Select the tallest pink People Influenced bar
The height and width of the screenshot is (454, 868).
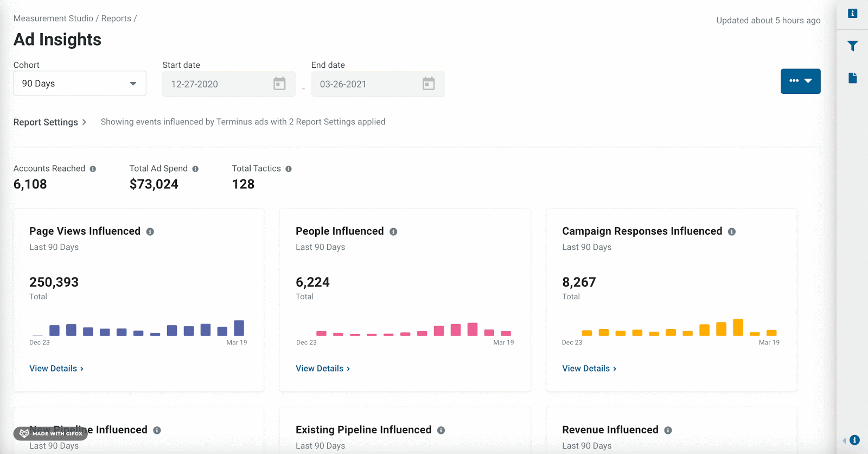pos(473,329)
